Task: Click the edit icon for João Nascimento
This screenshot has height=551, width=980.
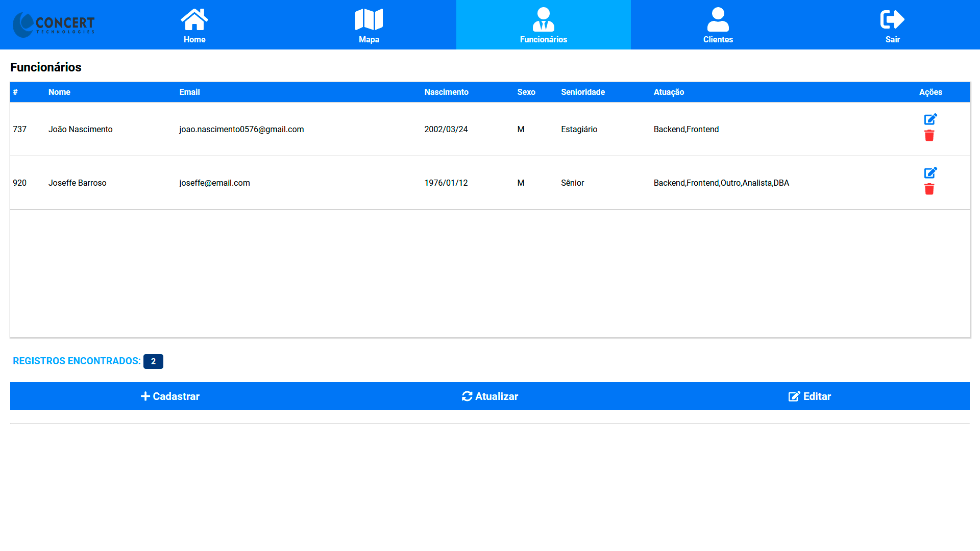Action: (x=930, y=119)
